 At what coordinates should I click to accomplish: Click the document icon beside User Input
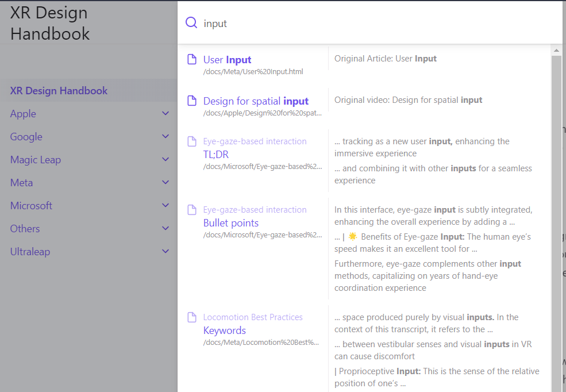192,59
